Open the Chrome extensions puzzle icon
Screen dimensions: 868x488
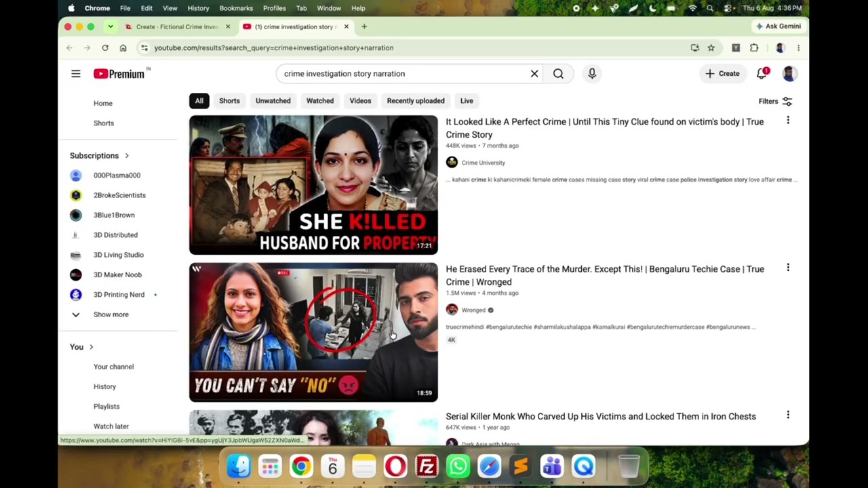(x=754, y=48)
